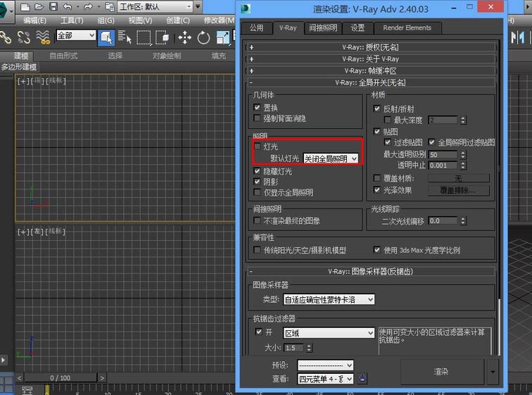This screenshot has width=532, height=395.
Task: Click the Open File folder icon
Action: tap(39, 6)
